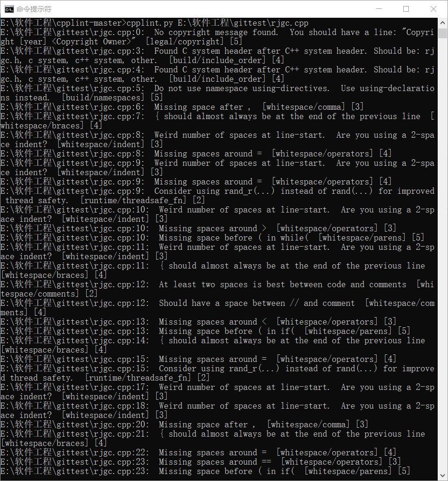Click the vertical scrollbar thumb
Screen dimensions: 448x481
click(442, 33)
